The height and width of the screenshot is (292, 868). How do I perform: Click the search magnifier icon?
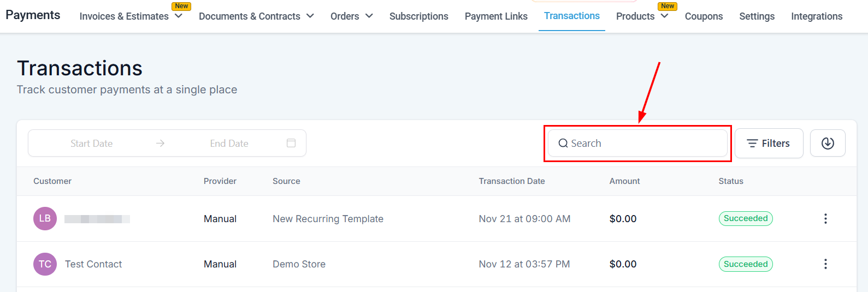coord(563,144)
